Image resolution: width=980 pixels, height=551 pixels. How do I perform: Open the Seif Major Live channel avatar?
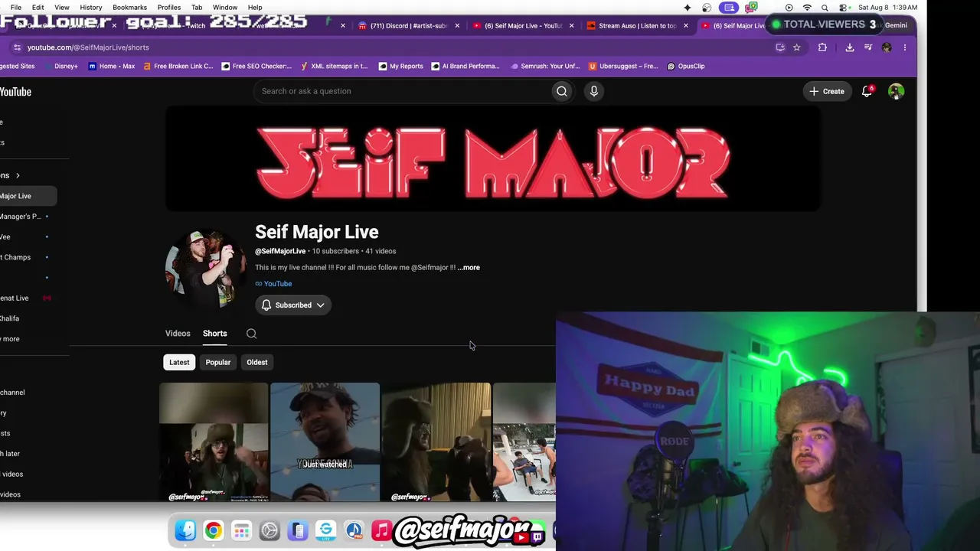[x=204, y=269]
